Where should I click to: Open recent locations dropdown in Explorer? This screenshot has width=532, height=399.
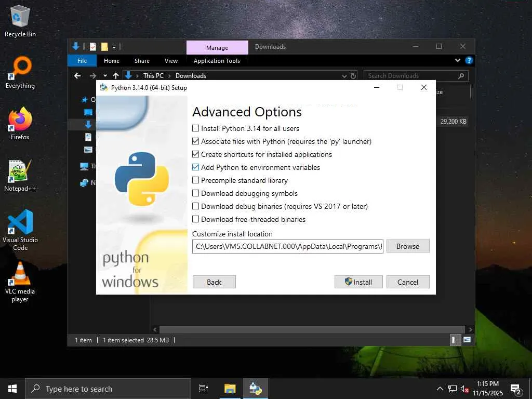click(x=105, y=76)
